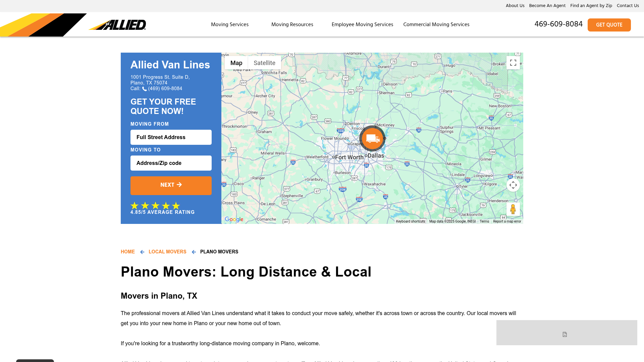Open the Commercial Moving Services dropdown
The width and height of the screenshot is (644, 362).
(436, 24)
